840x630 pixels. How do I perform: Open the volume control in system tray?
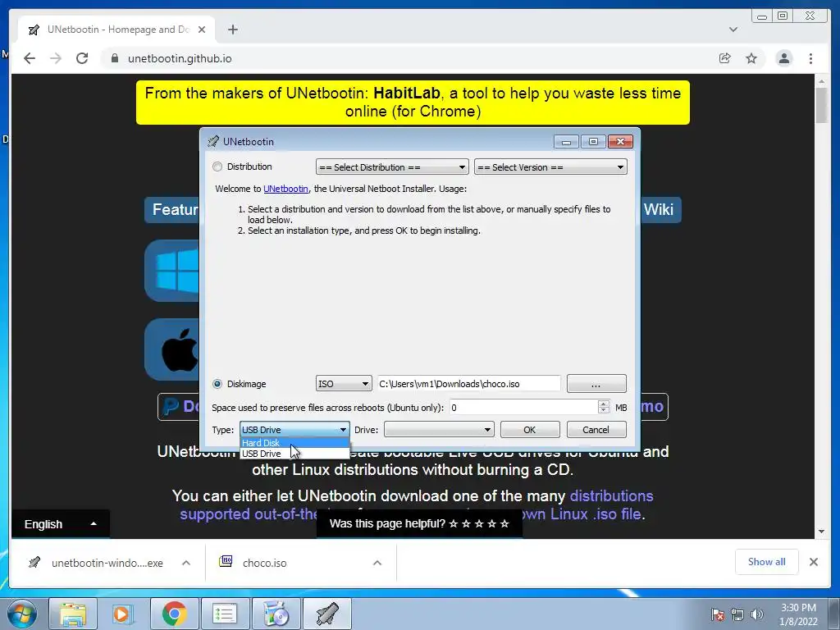tap(757, 614)
